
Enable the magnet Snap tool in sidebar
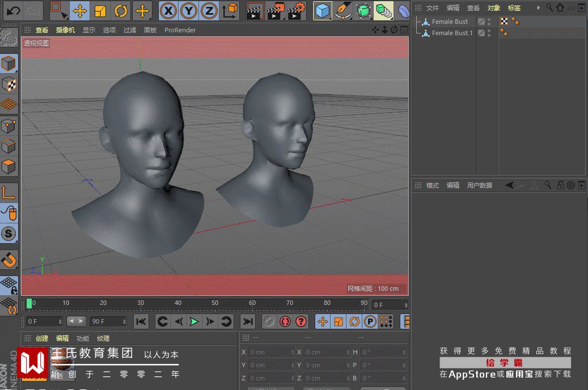9,260
